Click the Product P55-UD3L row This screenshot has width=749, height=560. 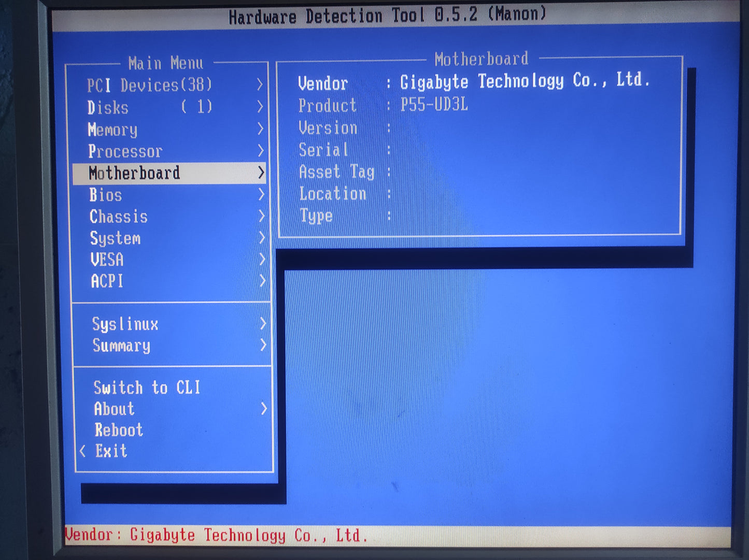click(x=383, y=105)
